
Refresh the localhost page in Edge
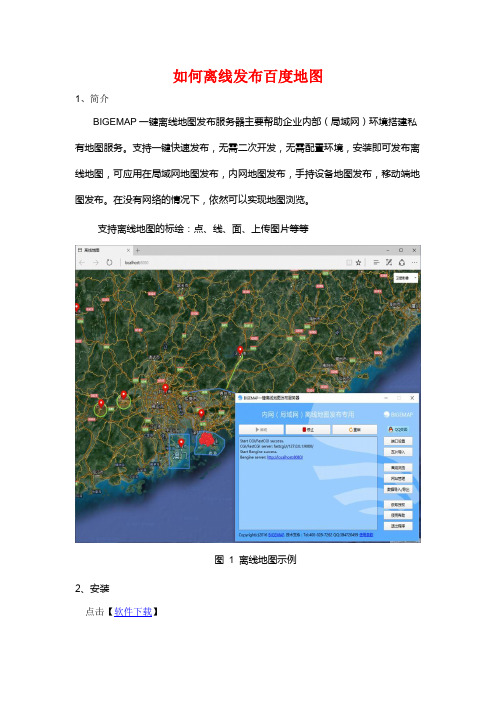[109, 262]
